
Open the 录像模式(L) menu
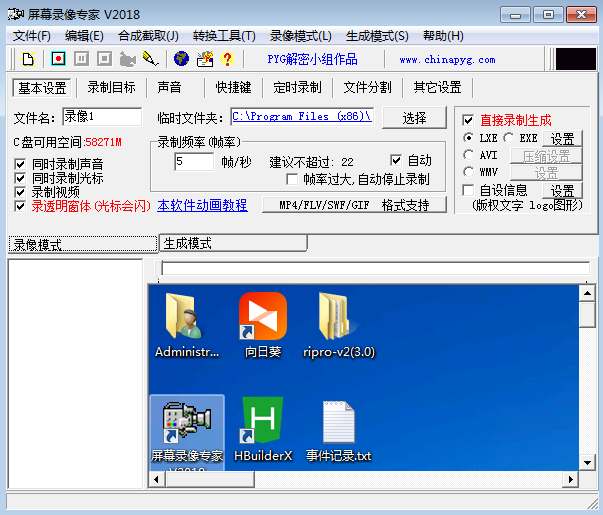click(301, 36)
